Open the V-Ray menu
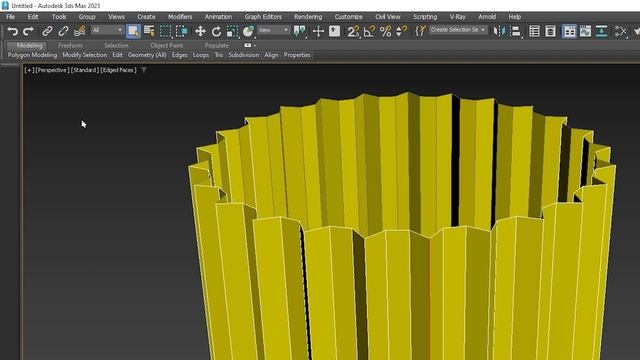 (x=458, y=17)
